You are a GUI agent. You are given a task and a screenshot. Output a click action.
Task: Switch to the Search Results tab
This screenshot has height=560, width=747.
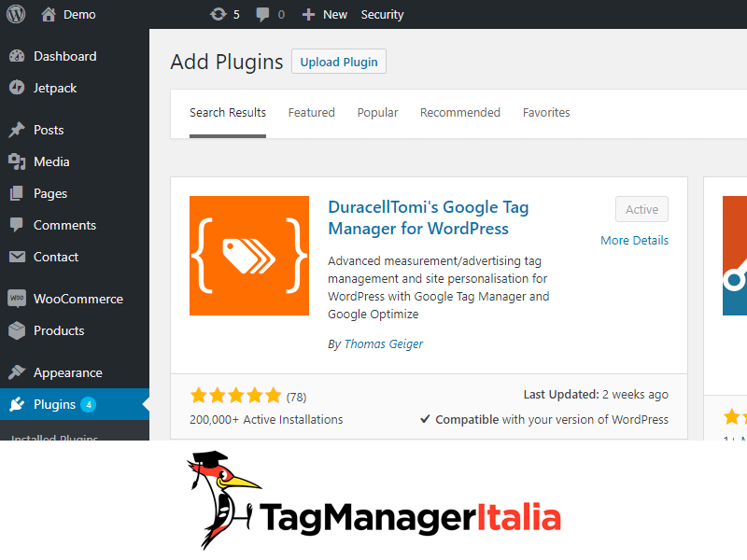[x=228, y=112]
